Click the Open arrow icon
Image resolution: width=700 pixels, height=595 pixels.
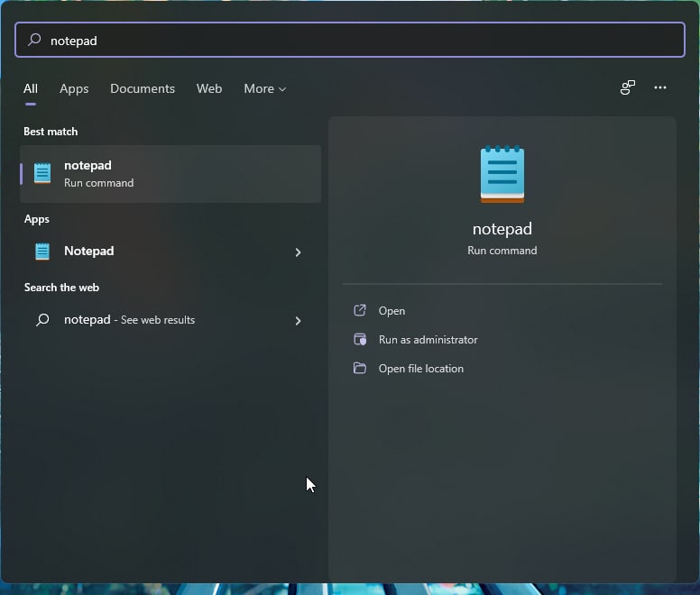[360, 310]
